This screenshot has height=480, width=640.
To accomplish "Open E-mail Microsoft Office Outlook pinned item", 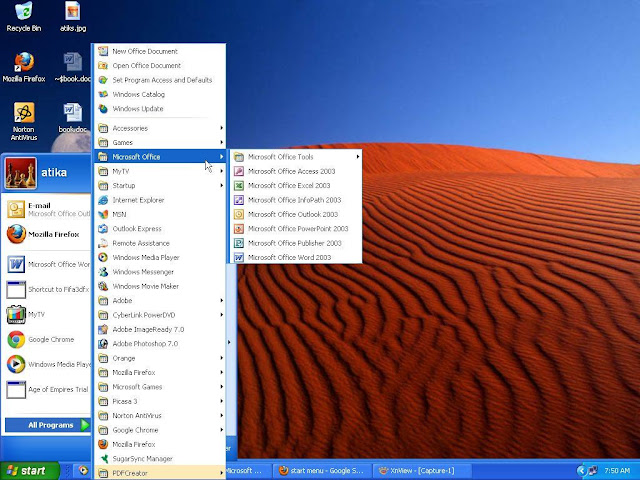I will coord(47,209).
